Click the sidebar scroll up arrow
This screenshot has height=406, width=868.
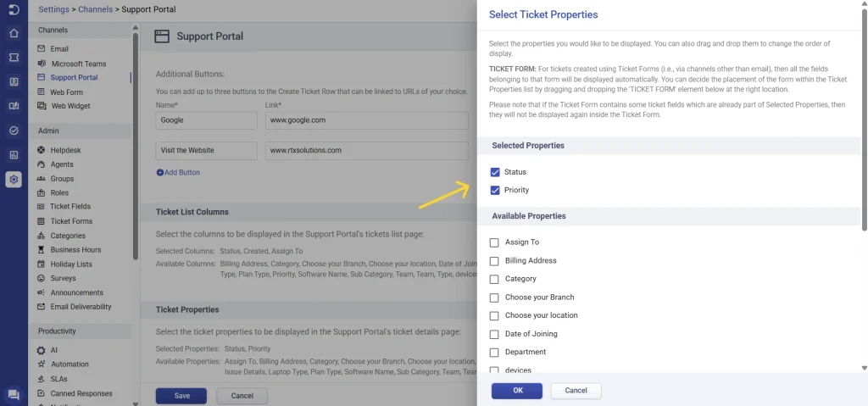[136, 28]
